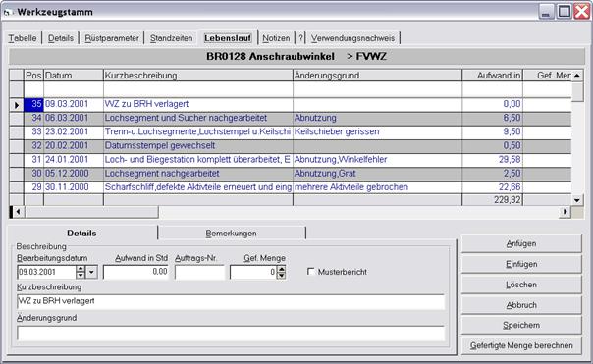
Task: Select row 'Scharfschliff, defekte Aktivteile erneuert'
Action: 290,187
